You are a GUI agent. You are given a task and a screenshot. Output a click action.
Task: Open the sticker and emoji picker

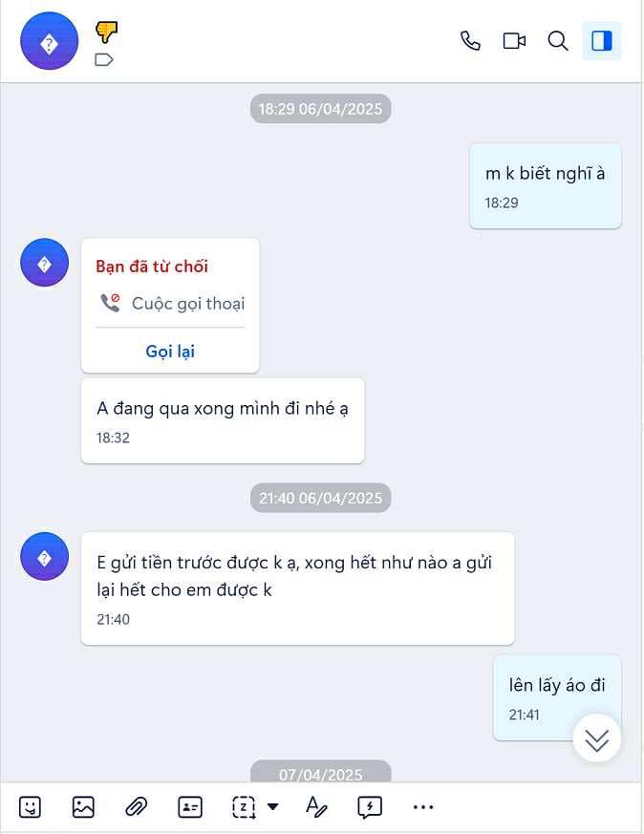[x=30, y=807]
